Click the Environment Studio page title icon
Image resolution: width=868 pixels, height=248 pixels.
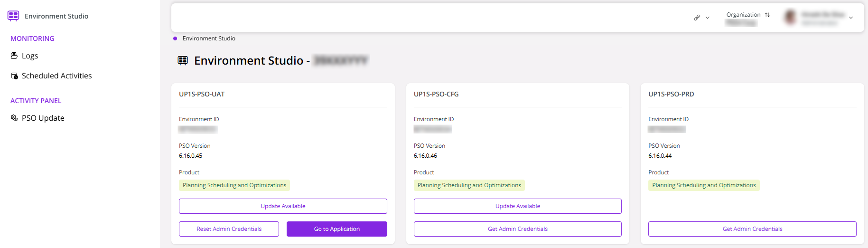pyautogui.click(x=183, y=60)
